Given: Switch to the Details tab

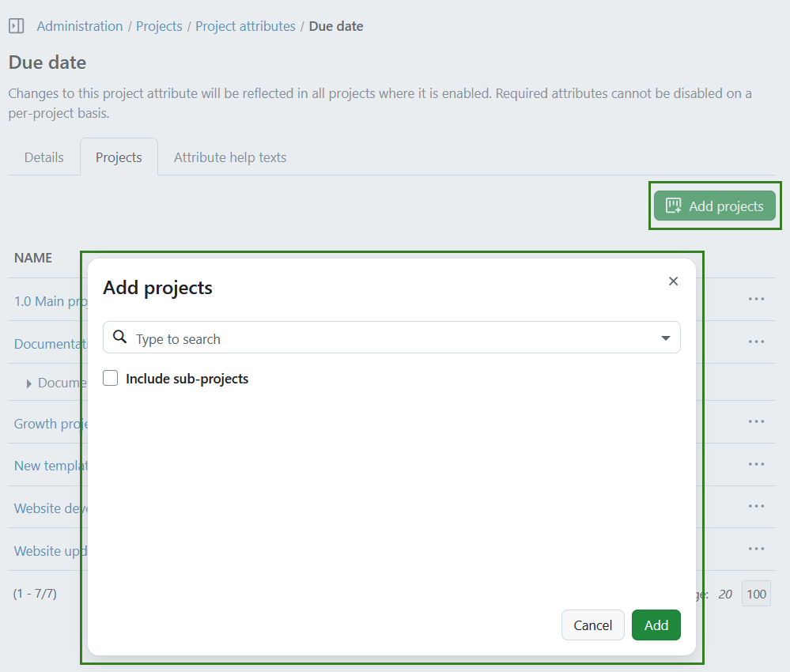Looking at the screenshot, I should [43, 157].
